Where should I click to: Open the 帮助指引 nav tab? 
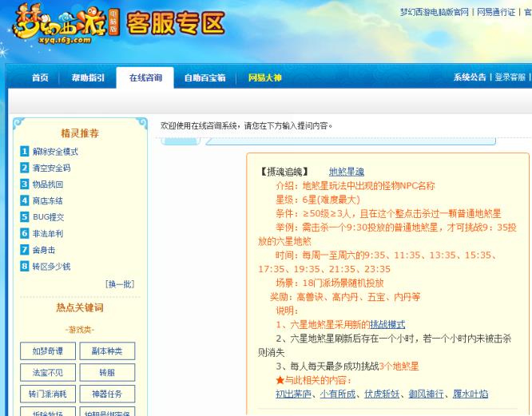pyautogui.click(x=88, y=77)
